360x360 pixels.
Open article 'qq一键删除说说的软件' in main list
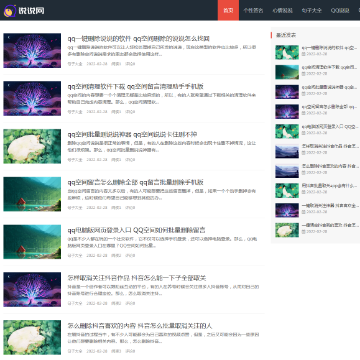click(x=138, y=38)
